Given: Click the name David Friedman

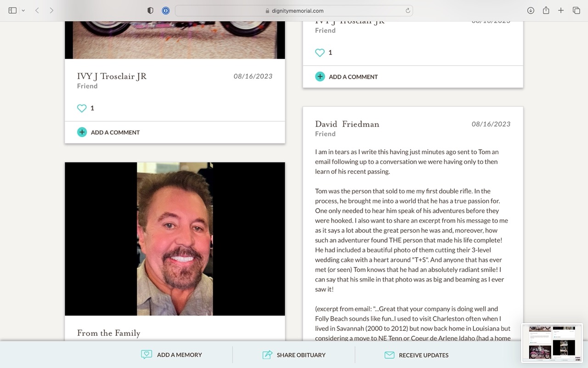Looking at the screenshot, I should coord(347,124).
